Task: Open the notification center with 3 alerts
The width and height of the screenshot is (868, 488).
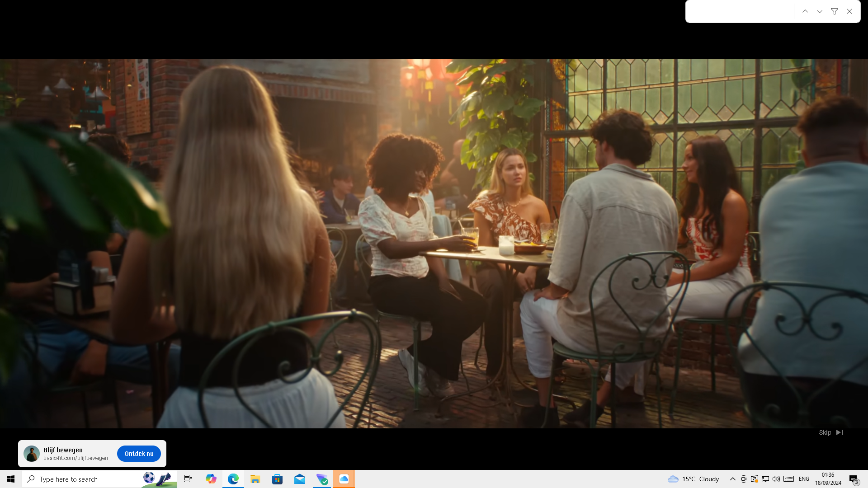Action: (854, 479)
